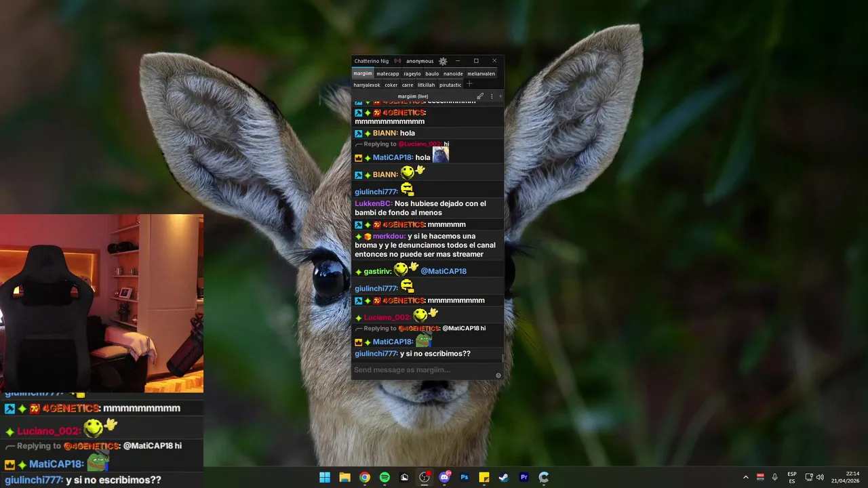This screenshot has width=868, height=488.
Task: Add a new tab with plus button
Action: pyautogui.click(x=469, y=84)
